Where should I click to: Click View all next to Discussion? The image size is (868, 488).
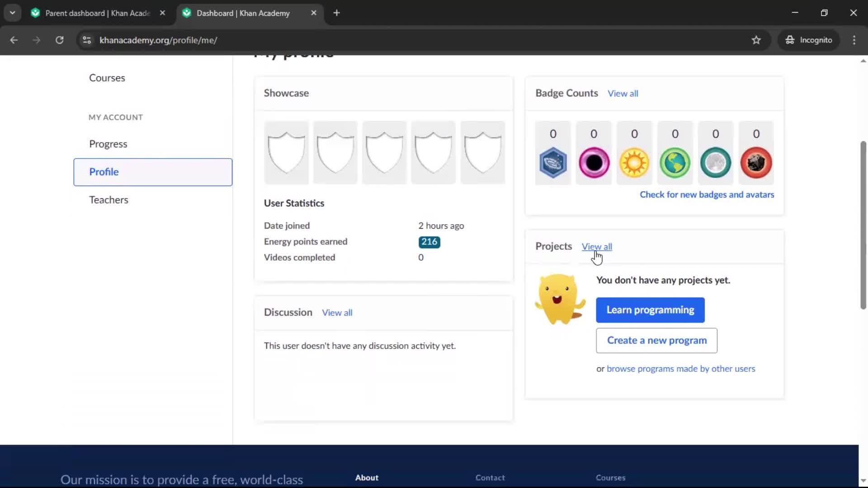pyautogui.click(x=337, y=313)
